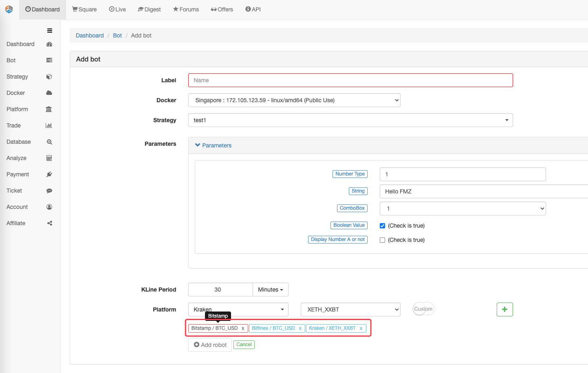588x373 pixels.
Task: Click the green Cancel button
Action: pos(244,344)
